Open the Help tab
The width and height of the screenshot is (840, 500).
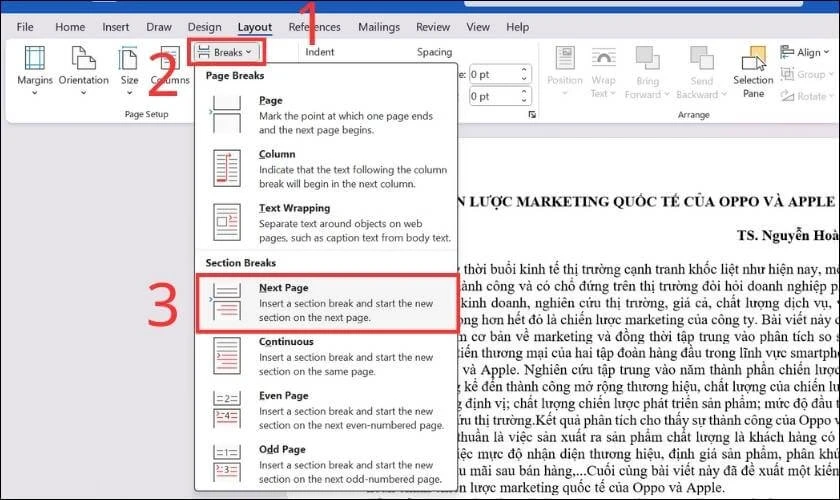click(x=518, y=27)
